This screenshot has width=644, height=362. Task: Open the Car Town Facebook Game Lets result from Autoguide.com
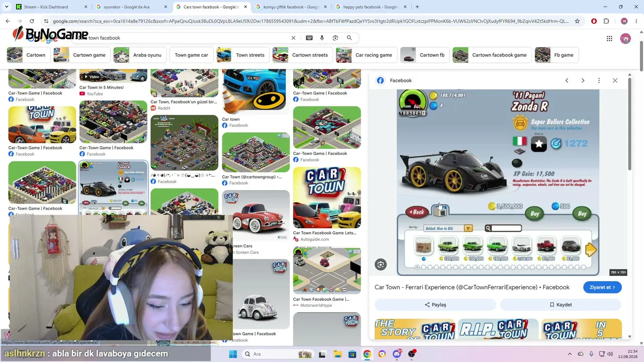point(327,204)
